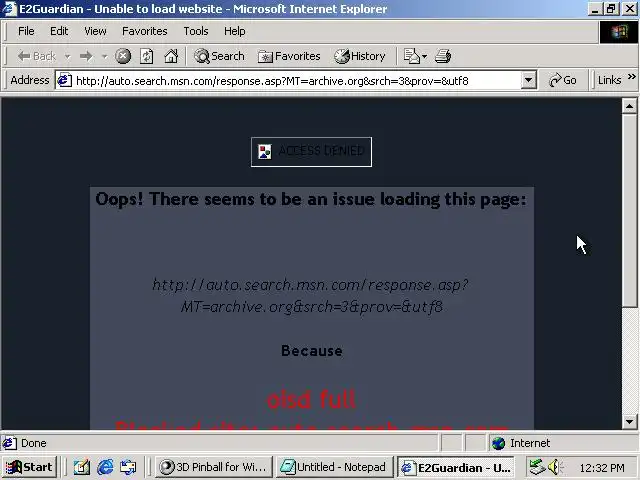Open the Windows Start menu
The image size is (640, 480).
(x=29, y=467)
